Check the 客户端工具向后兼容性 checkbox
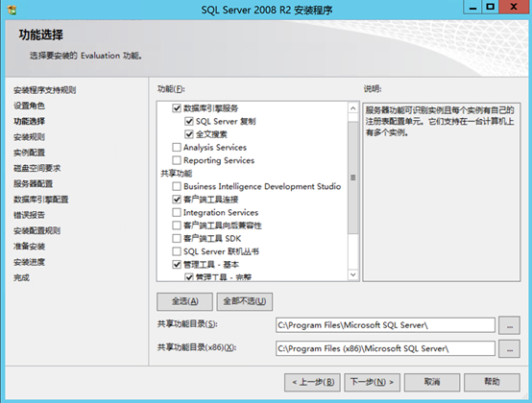532x403 pixels. pos(177,225)
